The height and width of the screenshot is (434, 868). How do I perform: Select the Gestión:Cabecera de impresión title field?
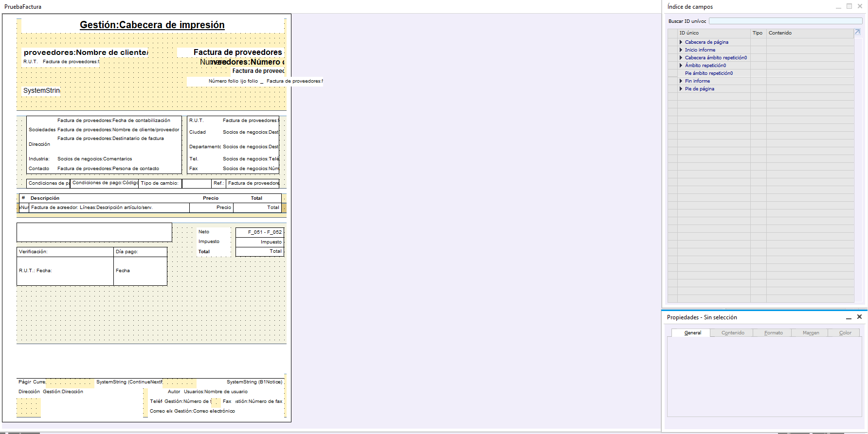[152, 25]
